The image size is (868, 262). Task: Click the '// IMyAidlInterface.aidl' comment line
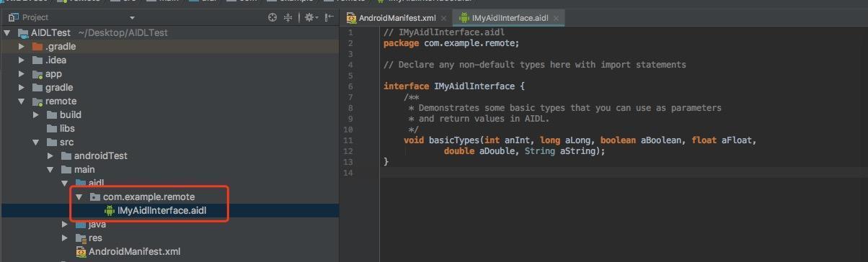click(x=443, y=32)
